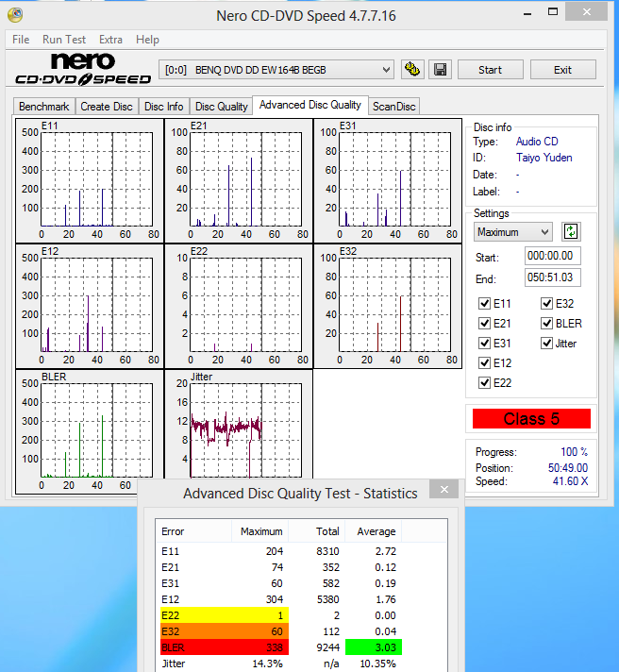Minimize the Nero CD-DVD Speed window
The image size is (619, 672).
click(x=527, y=13)
